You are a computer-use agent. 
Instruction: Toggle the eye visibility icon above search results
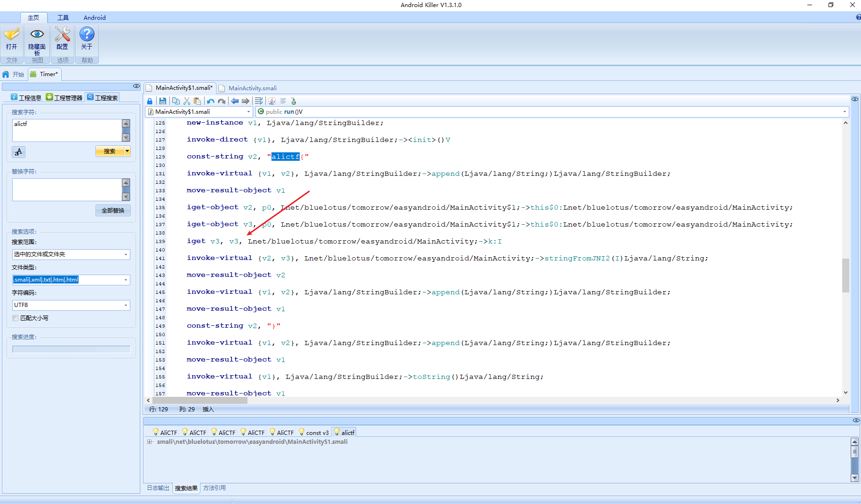(855, 420)
